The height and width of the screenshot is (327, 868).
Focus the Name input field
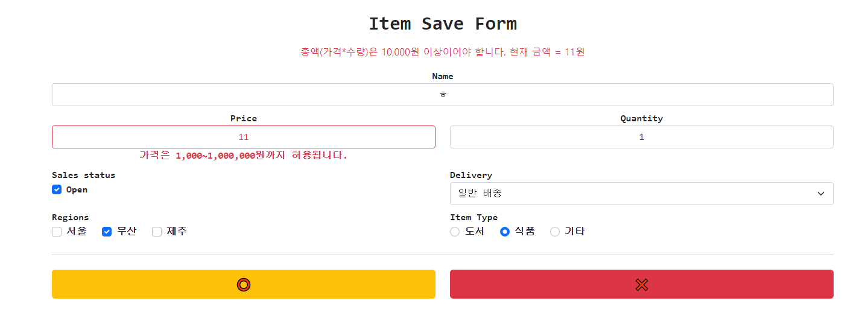pos(443,95)
